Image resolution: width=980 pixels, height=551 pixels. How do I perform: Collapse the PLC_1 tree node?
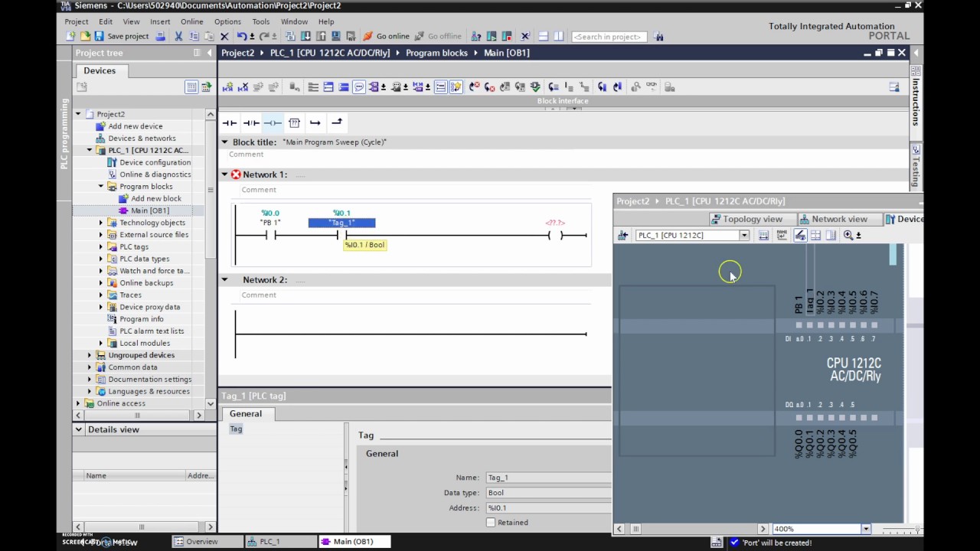tap(90, 150)
